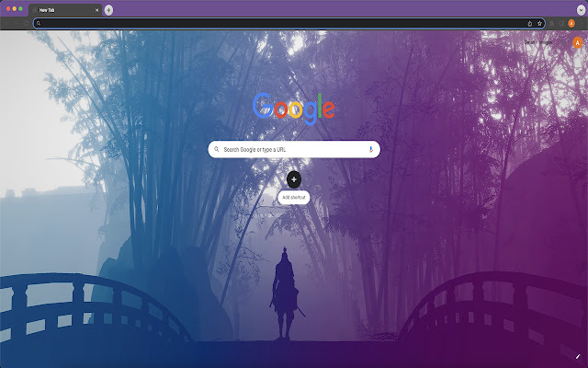Open the Gmail link
588x368 pixels.
tap(529, 42)
